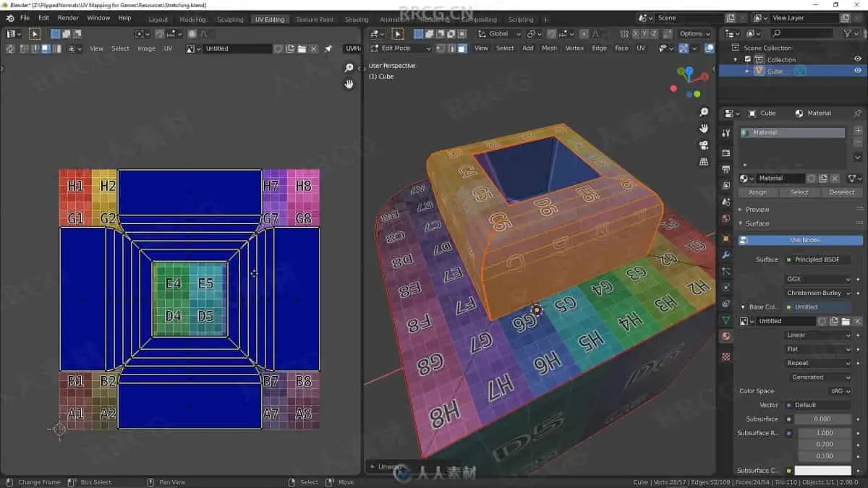Open the Physics properties tab
Viewport: 868px width, 488px height.
click(x=726, y=287)
